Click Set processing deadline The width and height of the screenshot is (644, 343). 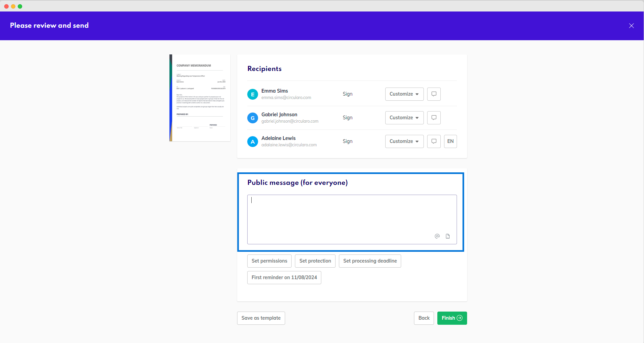(370, 261)
